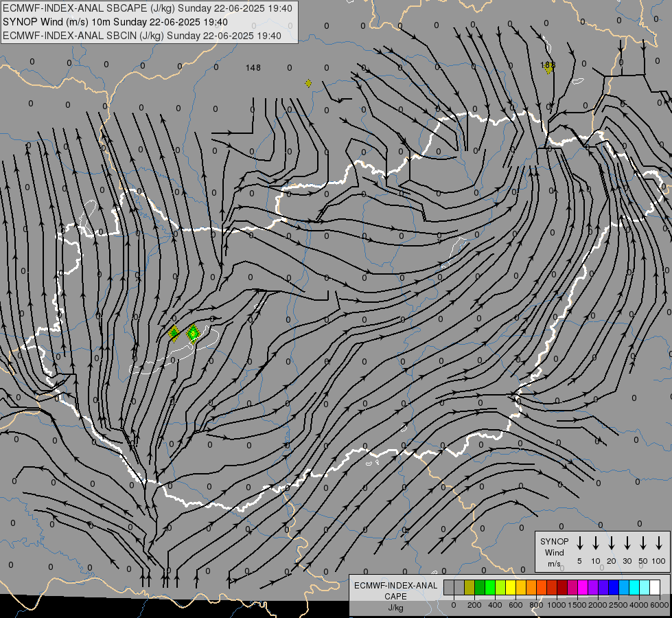Click the small olive diamond near the 148 value
The width and height of the screenshot is (672, 618).
tap(308, 83)
